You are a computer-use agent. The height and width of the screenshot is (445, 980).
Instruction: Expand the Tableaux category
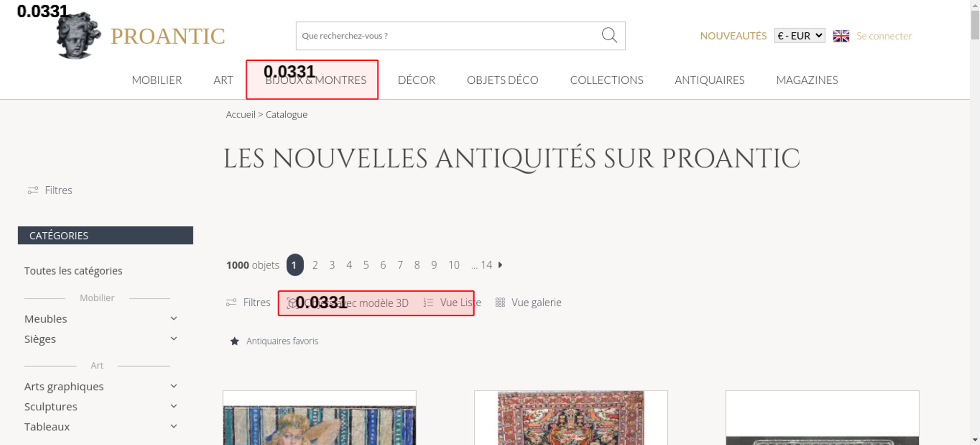173,426
